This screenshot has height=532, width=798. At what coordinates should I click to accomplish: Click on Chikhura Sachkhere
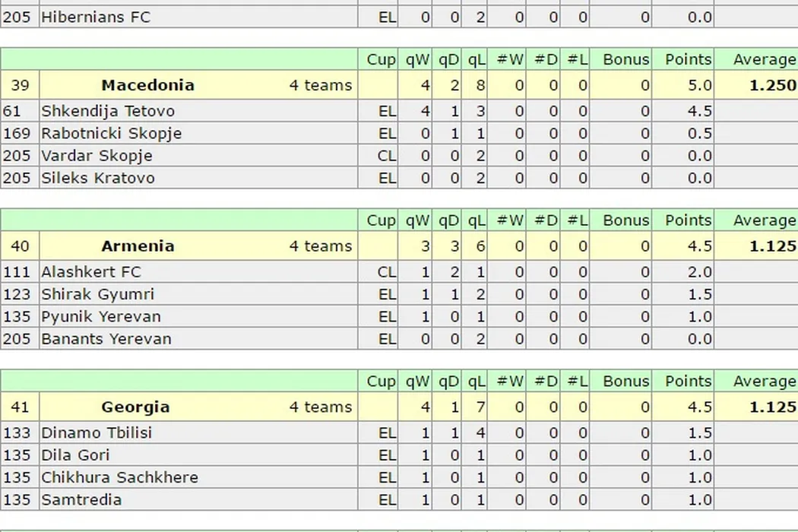pos(119,477)
